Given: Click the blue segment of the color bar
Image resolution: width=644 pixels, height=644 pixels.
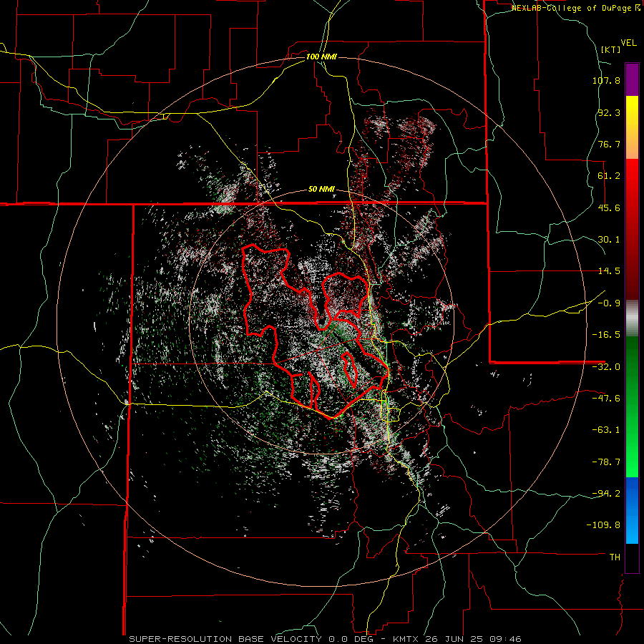Looking at the screenshot, I should [x=632, y=510].
